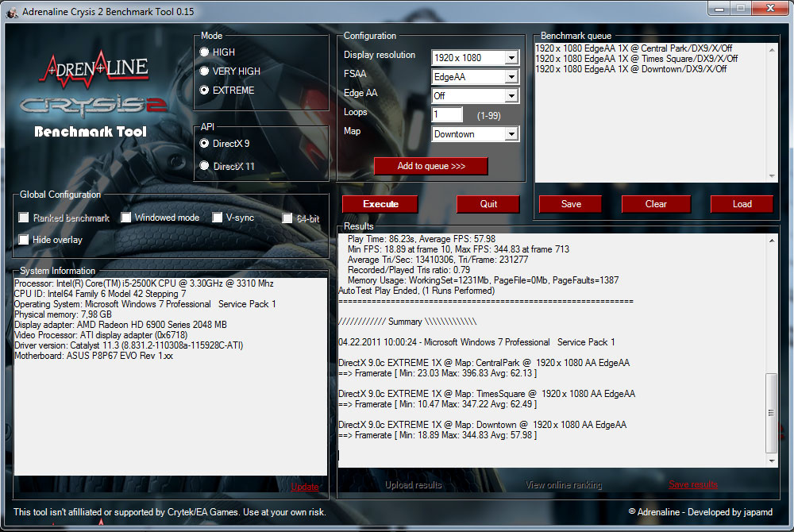
Task: Click the Processor info line
Action: (x=144, y=283)
